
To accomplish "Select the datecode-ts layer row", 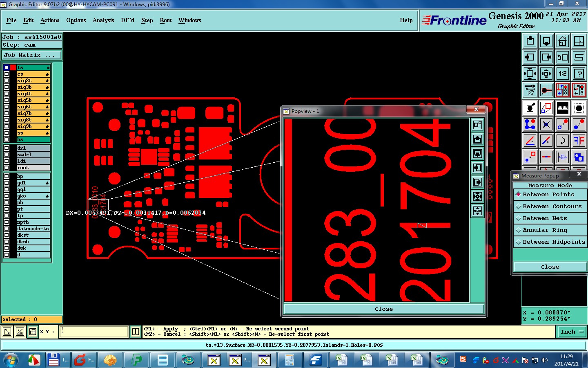I will [33, 229].
